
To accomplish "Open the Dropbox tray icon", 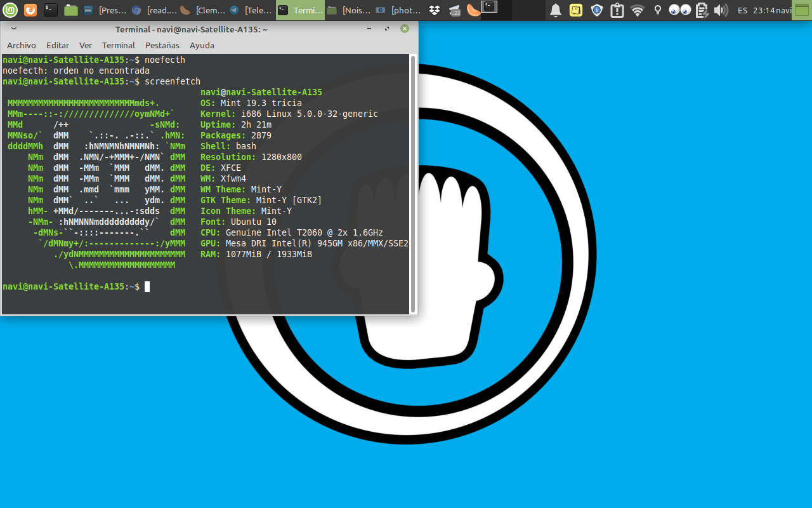I will coord(435,10).
